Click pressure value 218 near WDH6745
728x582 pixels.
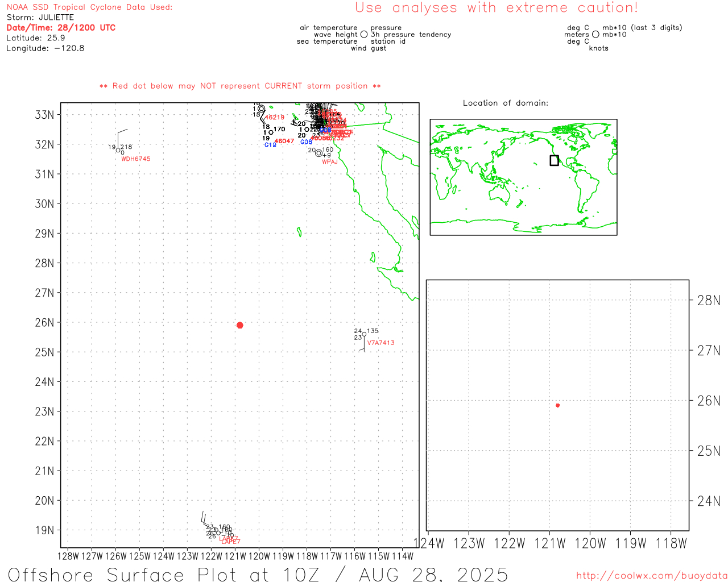coord(126,147)
